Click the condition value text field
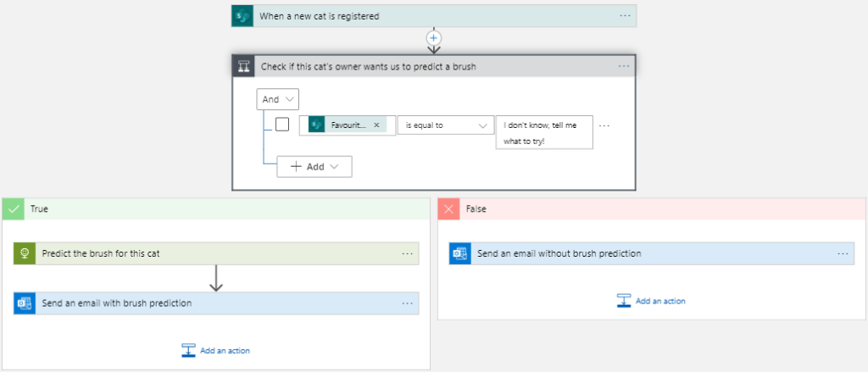Viewport: 868px width, 372px height. (x=543, y=132)
